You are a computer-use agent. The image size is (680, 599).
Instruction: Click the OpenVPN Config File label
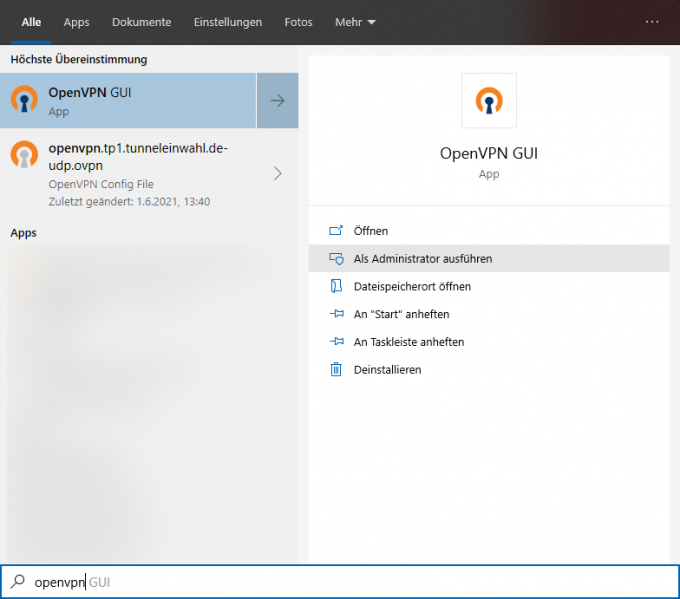[101, 184]
